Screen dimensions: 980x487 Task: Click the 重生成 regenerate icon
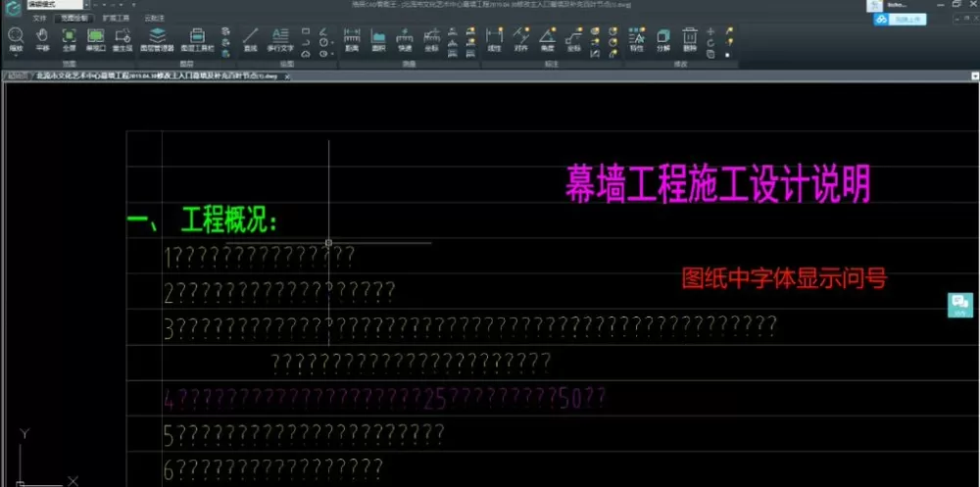click(122, 39)
